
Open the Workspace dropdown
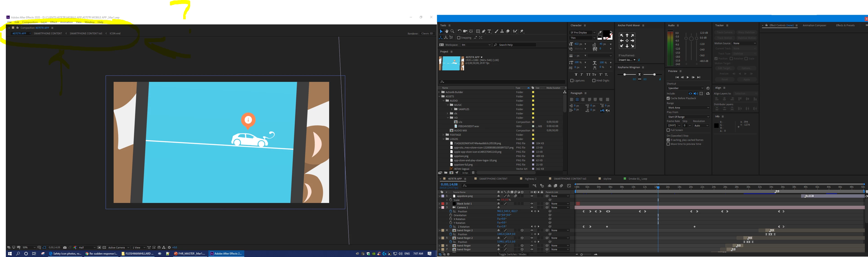point(476,45)
